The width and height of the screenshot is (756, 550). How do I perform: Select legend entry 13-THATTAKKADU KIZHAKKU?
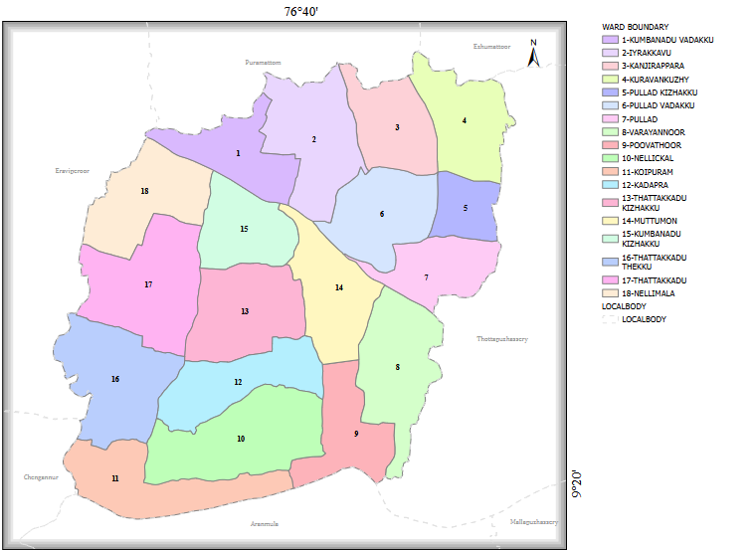[655, 203]
